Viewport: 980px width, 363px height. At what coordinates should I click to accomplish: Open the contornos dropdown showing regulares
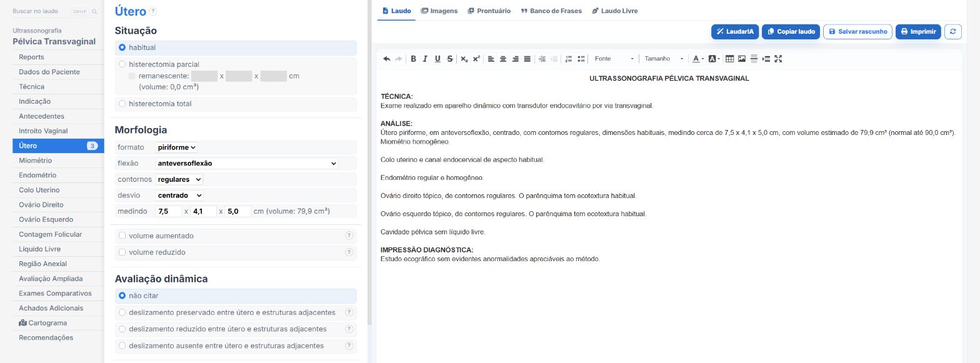click(x=179, y=179)
